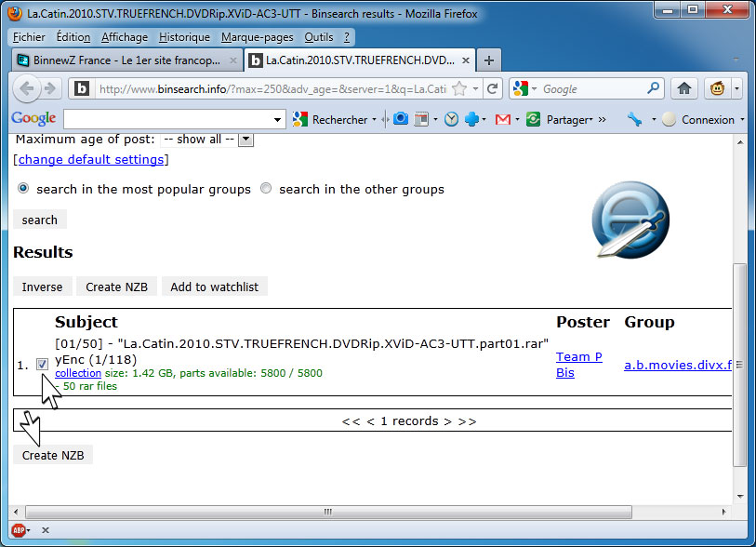Click the Greasemonkey monkey icon
The width and height of the screenshot is (756, 547).
(717, 88)
